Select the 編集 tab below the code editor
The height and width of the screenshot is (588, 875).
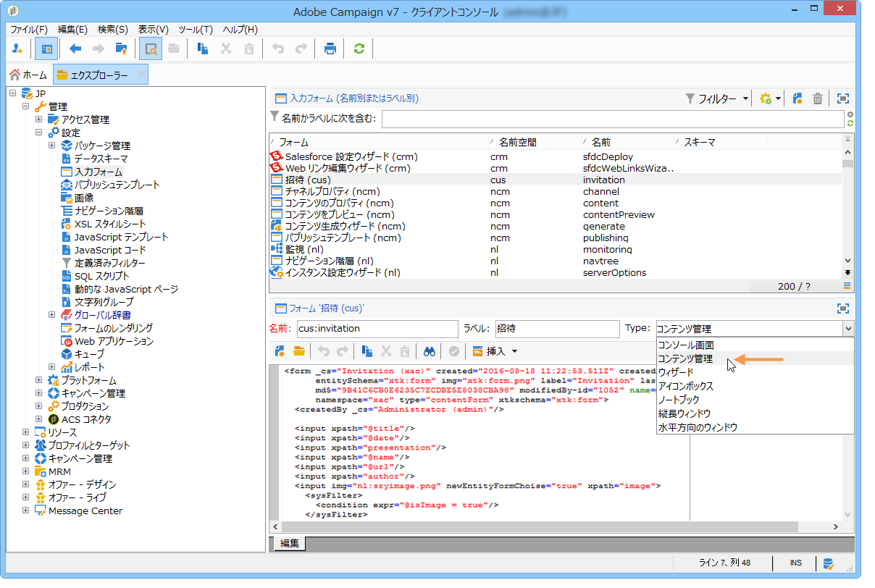tap(290, 543)
